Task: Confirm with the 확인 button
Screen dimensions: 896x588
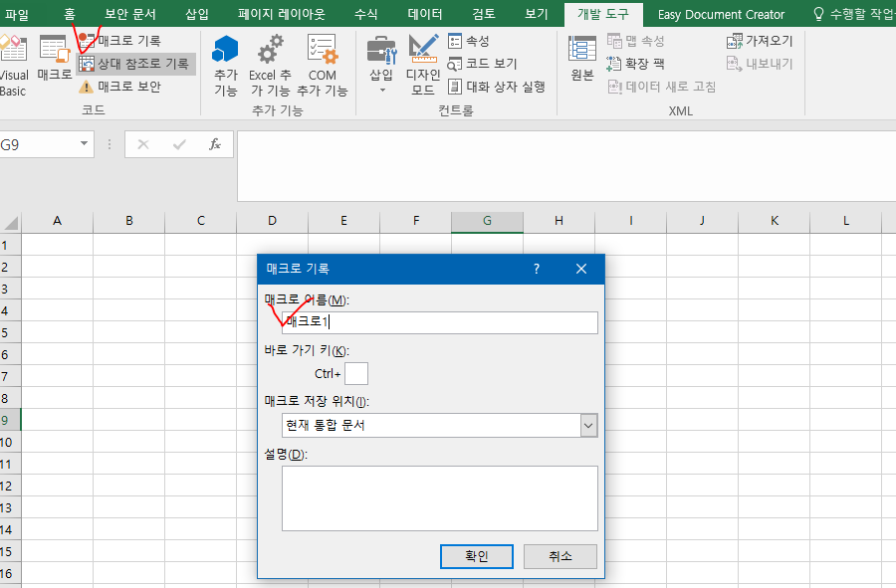Action: [476, 556]
